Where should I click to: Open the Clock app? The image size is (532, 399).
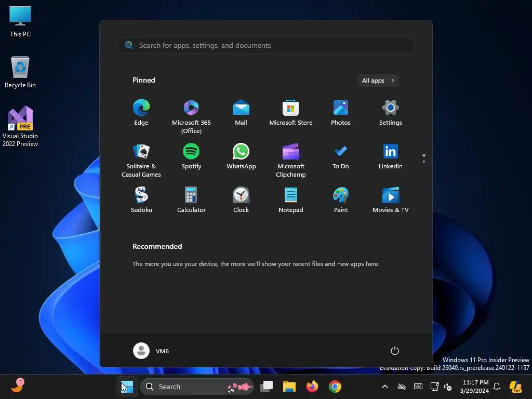point(241,200)
